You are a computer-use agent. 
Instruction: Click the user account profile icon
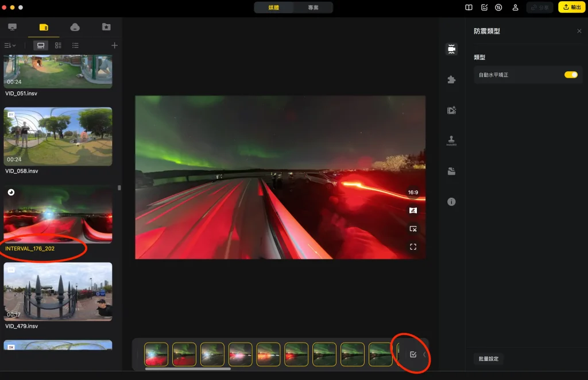pos(515,7)
